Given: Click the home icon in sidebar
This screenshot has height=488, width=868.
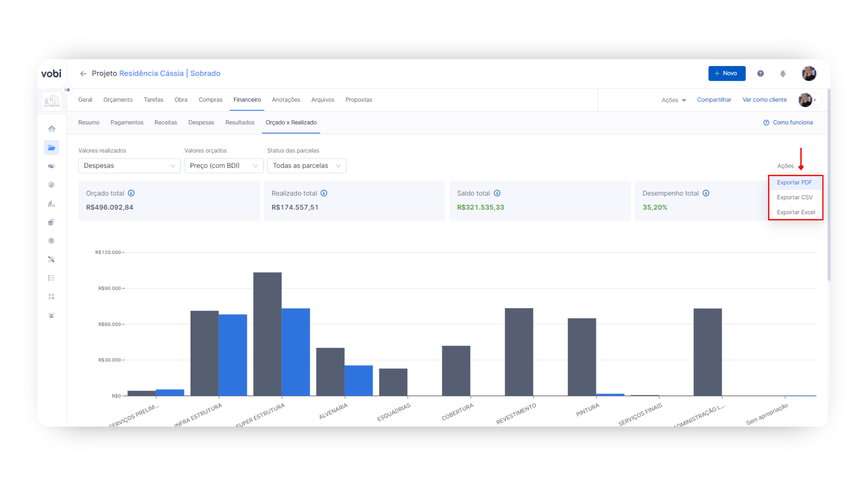Looking at the screenshot, I should (x=52, y=129).
